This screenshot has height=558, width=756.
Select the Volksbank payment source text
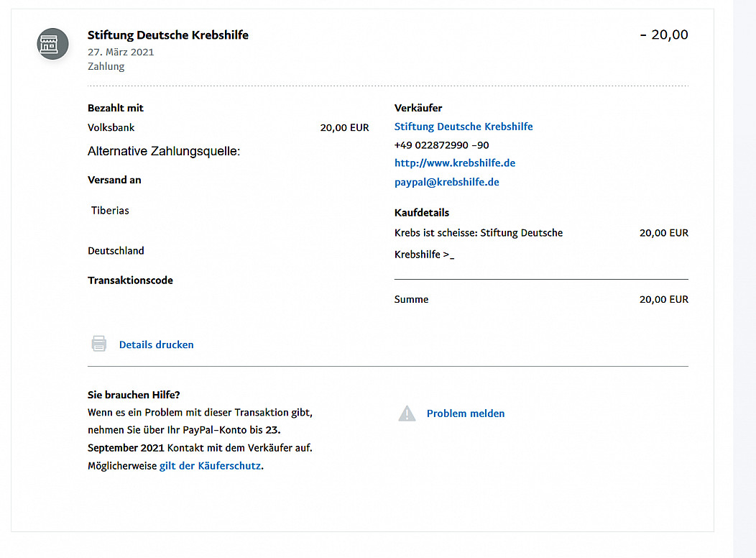pos(111,127)
